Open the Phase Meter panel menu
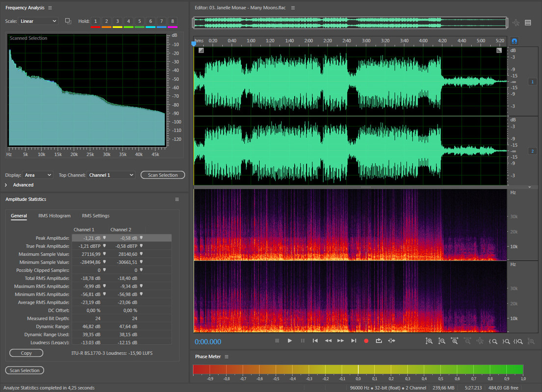 click(x=227, y=356)
